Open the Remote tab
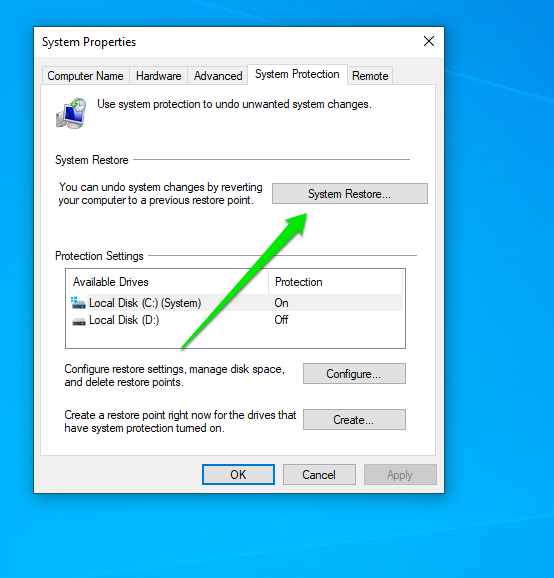The width and height of the screenshot is (554, 578). click(370, 76)
